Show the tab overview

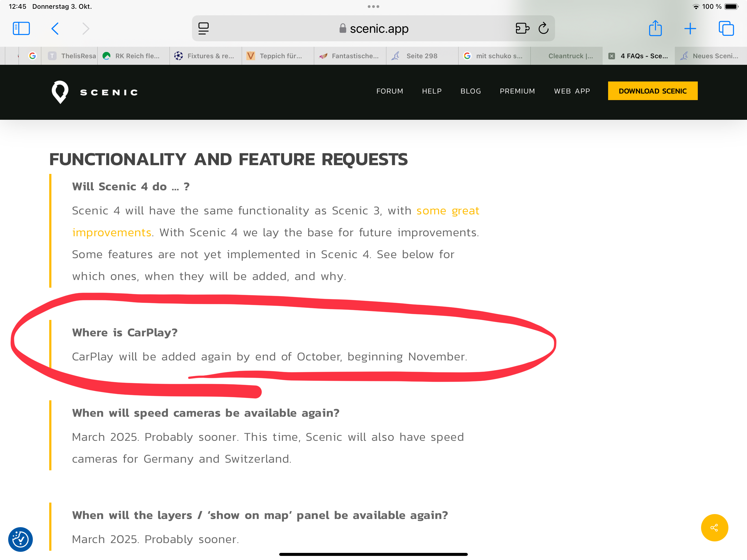coord(726,28)
